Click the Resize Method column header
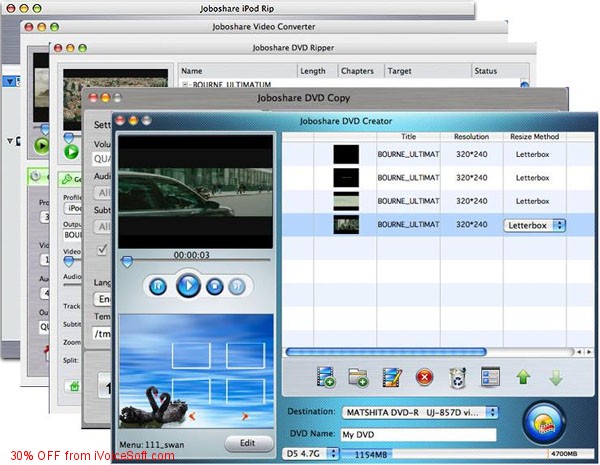This screenshot has width=600, height=465. 535,137
